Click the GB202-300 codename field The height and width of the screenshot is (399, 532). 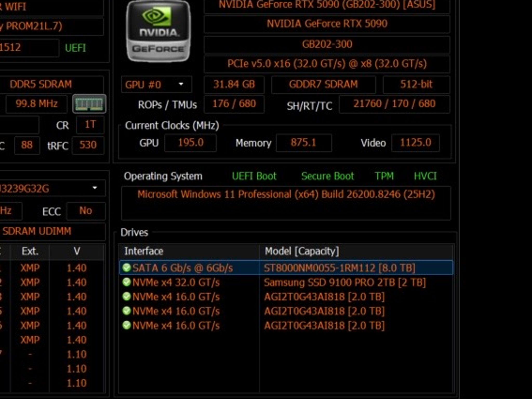pos(327,44)
